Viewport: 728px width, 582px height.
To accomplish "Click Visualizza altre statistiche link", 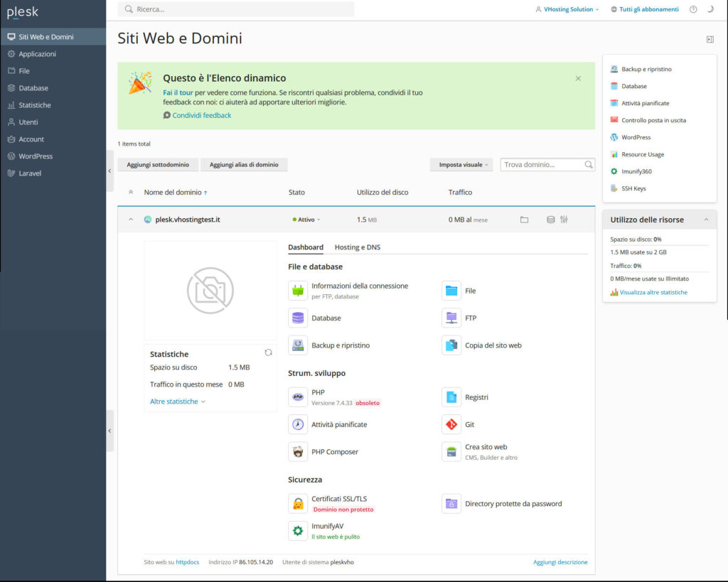I will click(x=653, y=292).
